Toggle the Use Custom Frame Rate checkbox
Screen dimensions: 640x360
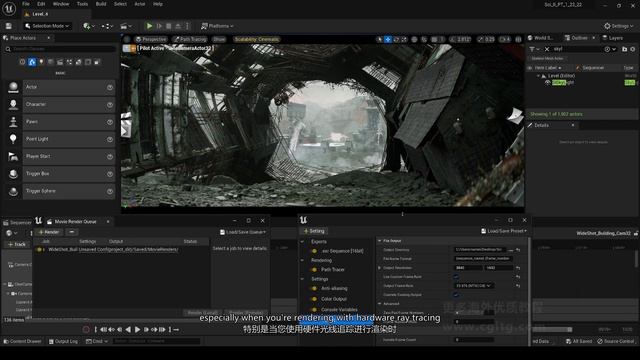coord(456,277)
